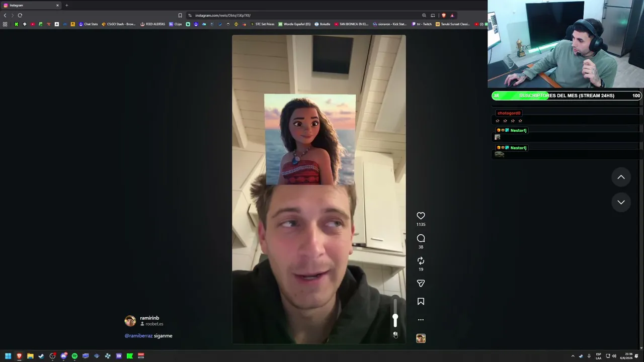
Task: Open the zoom magnifier in address bar
Action: (424, 15)
